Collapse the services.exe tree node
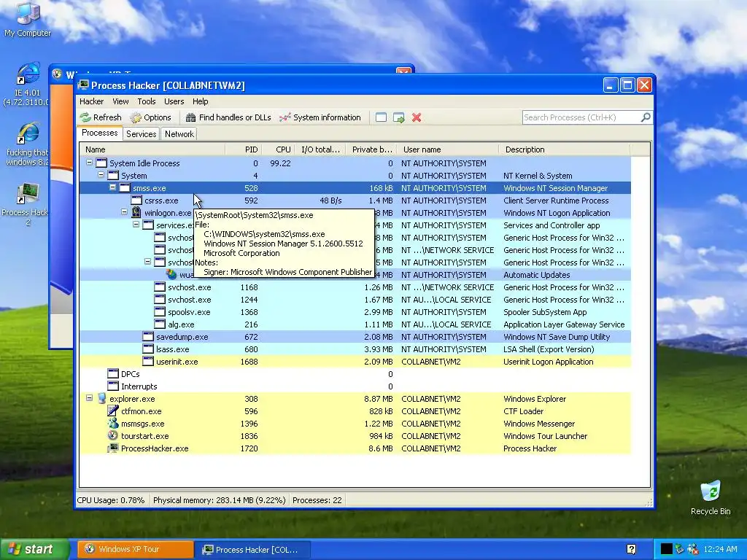 point(136,225)
